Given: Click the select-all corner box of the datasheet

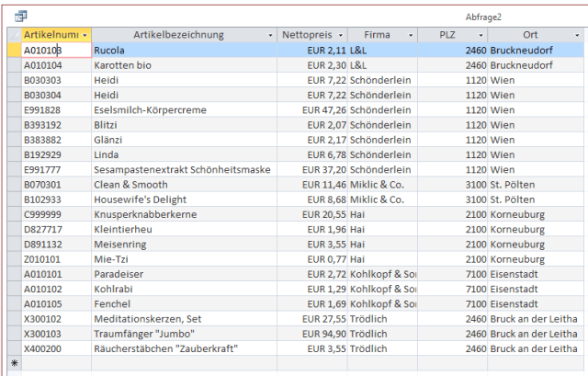Looking at the screenshot, I should click(14, 35).
